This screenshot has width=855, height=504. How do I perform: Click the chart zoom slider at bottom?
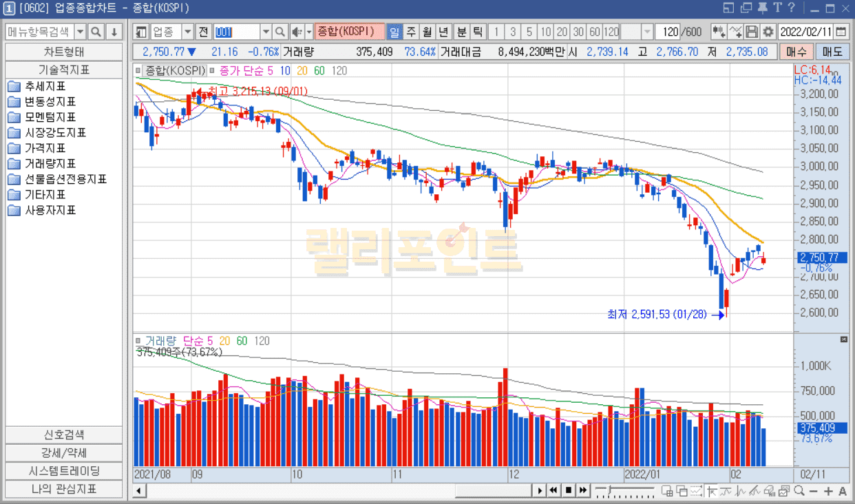click(x=625, y=490)
